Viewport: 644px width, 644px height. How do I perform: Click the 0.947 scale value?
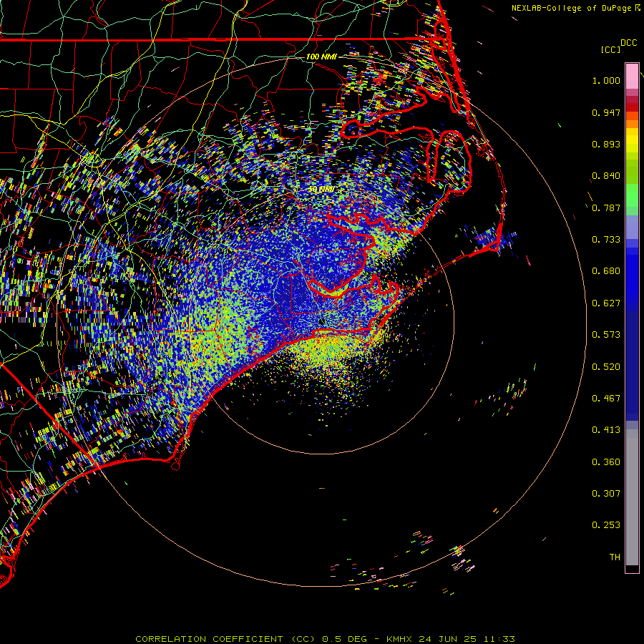(606, 112)
